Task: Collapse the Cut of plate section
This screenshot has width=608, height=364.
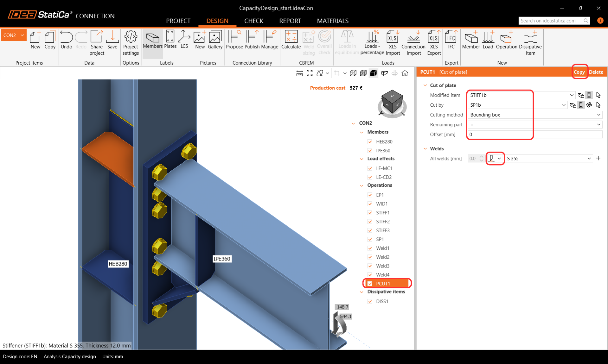Action: coord(425,85)
